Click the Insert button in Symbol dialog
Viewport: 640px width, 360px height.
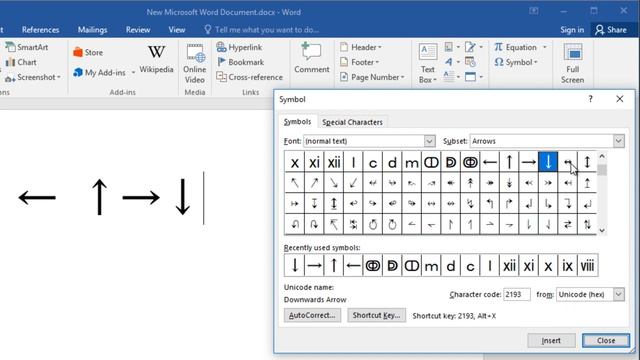point(551,340)
